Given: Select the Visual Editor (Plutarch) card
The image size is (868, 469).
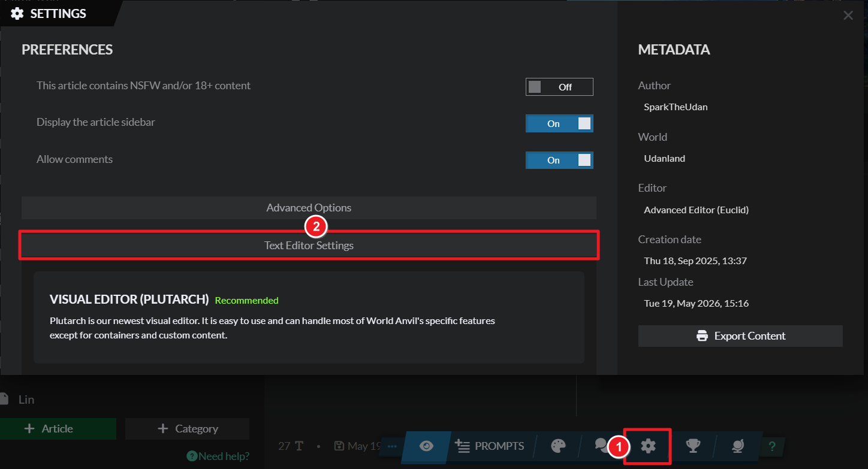Looking at the screenshot, I should 309,317.
